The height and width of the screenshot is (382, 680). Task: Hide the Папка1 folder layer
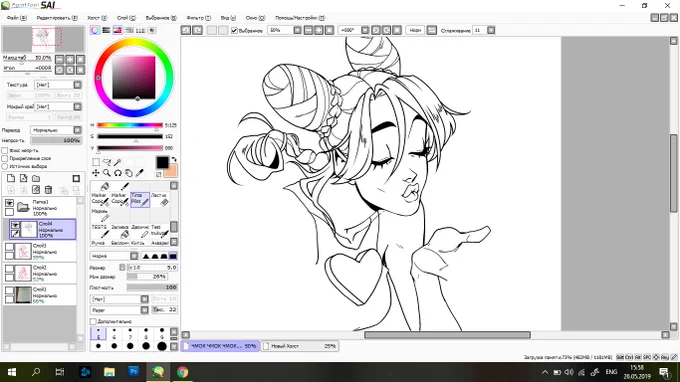point(9,203)
